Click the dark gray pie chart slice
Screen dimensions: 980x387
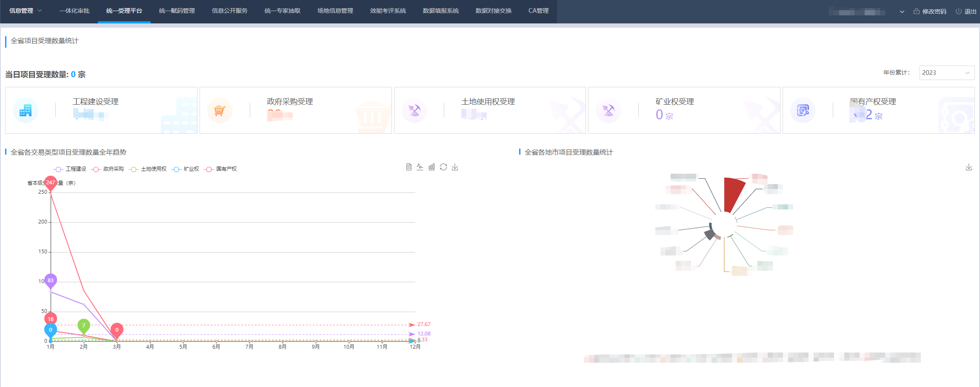tap(710, 234)
